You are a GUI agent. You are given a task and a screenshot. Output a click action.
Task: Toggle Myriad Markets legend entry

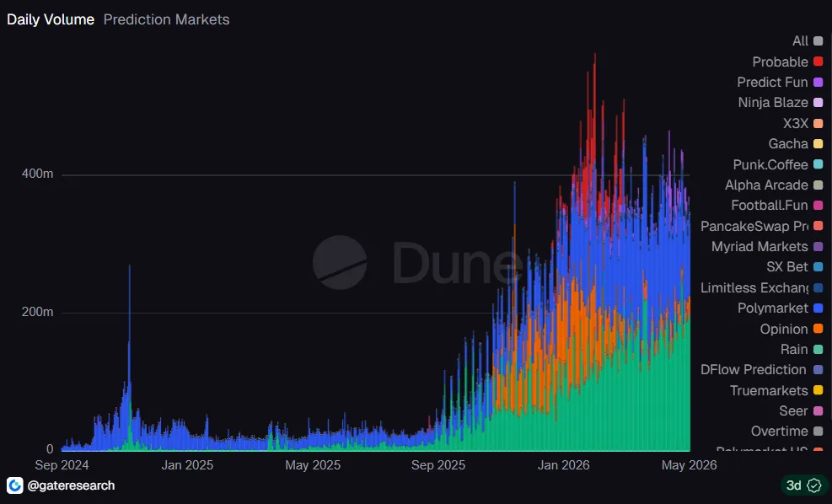(x=767, y=247)
